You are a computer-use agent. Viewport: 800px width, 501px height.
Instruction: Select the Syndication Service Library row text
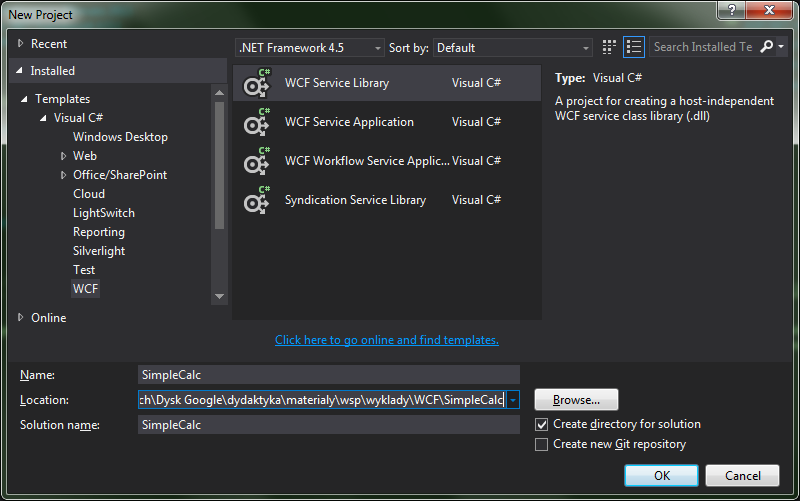click(355, 200)
